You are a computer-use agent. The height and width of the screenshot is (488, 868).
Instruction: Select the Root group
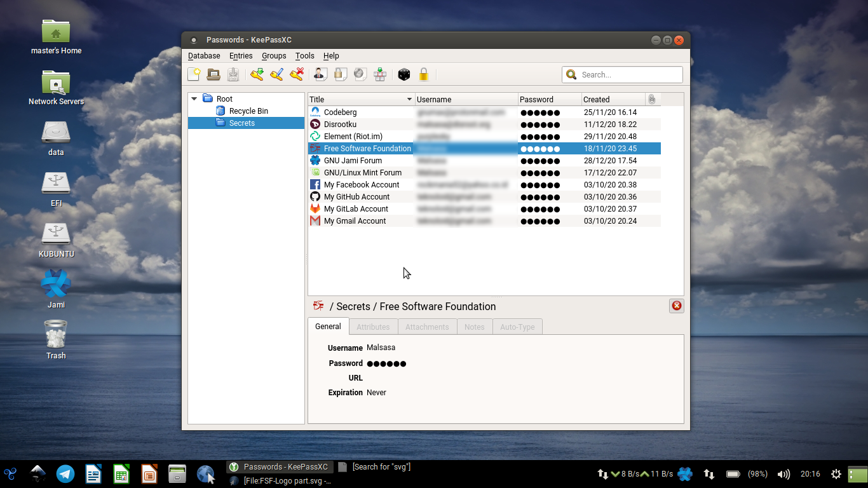224,98
